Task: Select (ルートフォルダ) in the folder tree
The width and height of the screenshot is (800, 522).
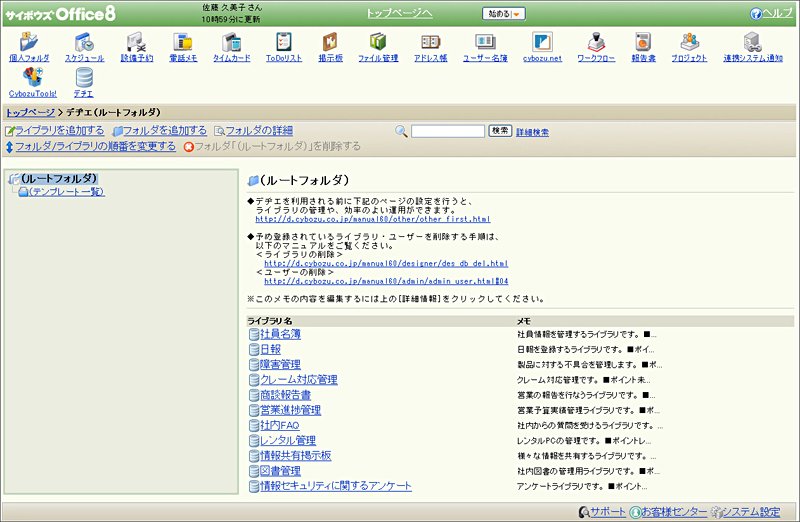Action: [x=59, y=179]
